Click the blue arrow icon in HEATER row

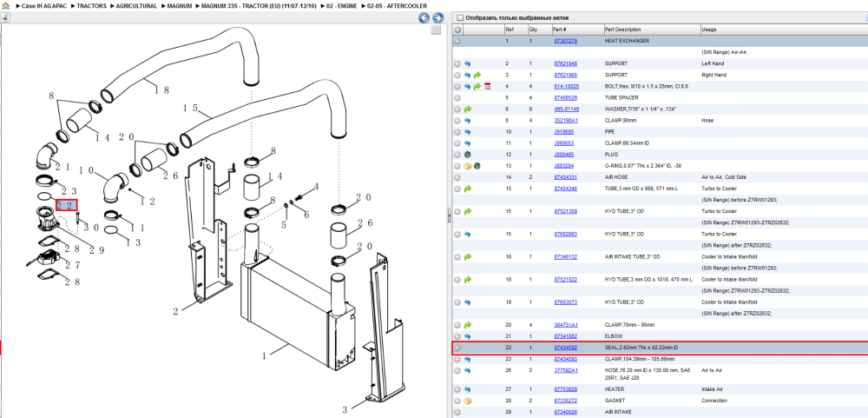coord(467,389)
